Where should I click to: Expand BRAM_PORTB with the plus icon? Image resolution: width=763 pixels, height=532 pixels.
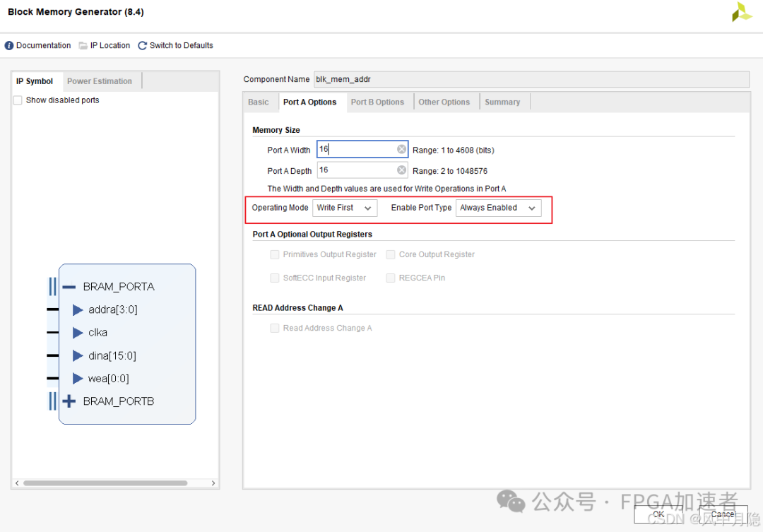pos(69,401)
